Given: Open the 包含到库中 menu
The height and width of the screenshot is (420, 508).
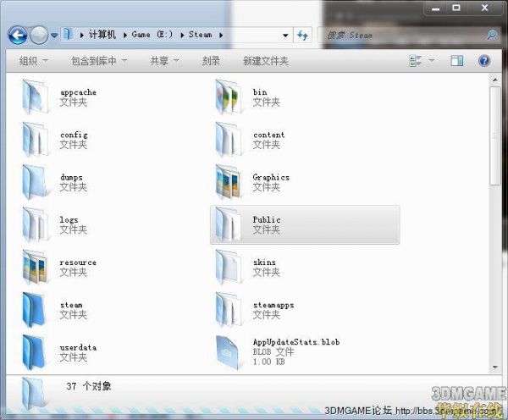Looking at the screenshot, I should click(x=99, y=61).
